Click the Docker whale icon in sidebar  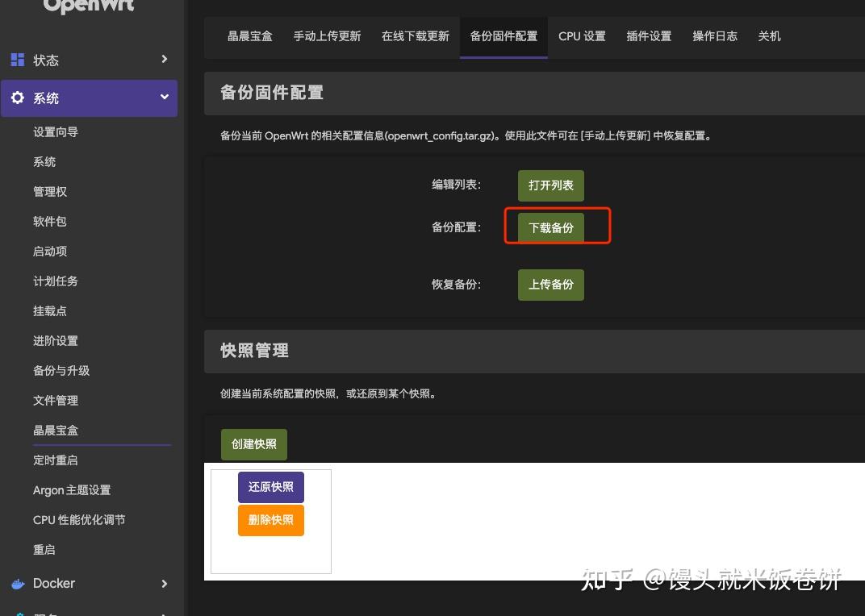coord(18,583)
